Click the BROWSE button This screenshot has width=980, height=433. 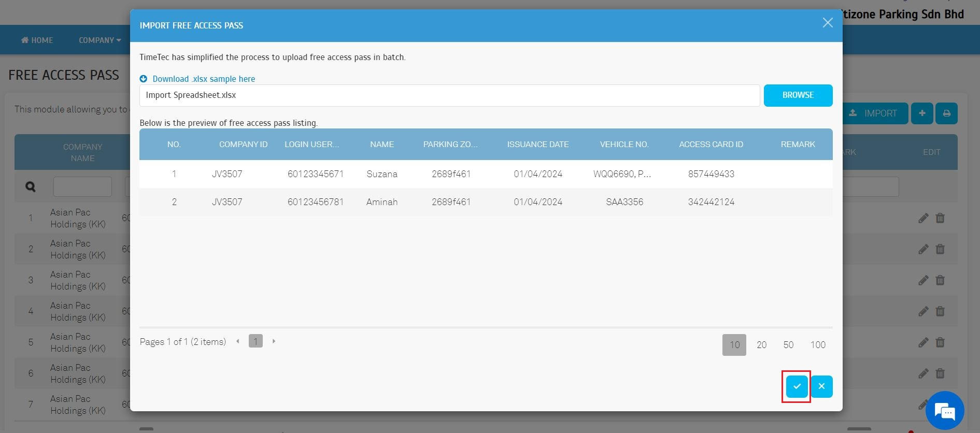point(798,95)
